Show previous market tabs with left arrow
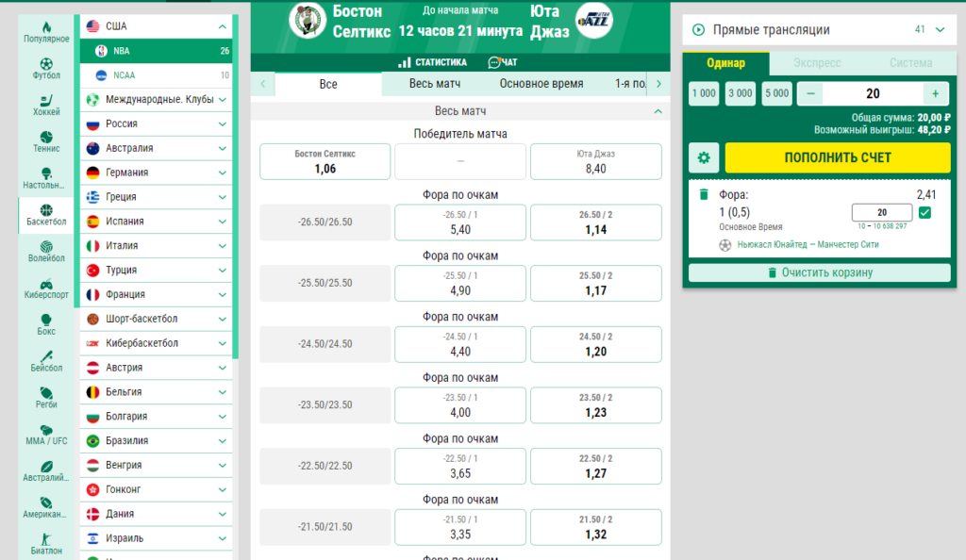The image size is (966, 560). pyautogui.click(x=263, y=84)
